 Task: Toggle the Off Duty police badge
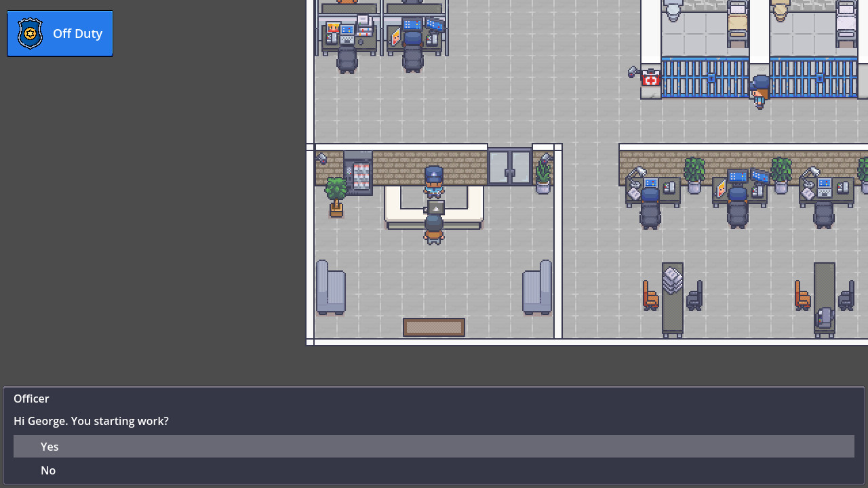pyautogui.click(x=60, y=33)
